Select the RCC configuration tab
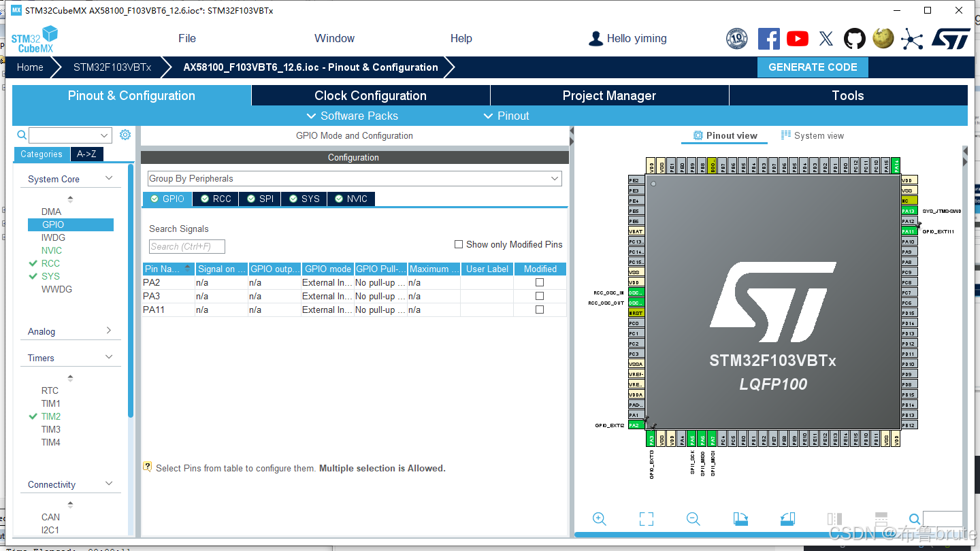Screen dimensions: 980x551 [216, 199]
